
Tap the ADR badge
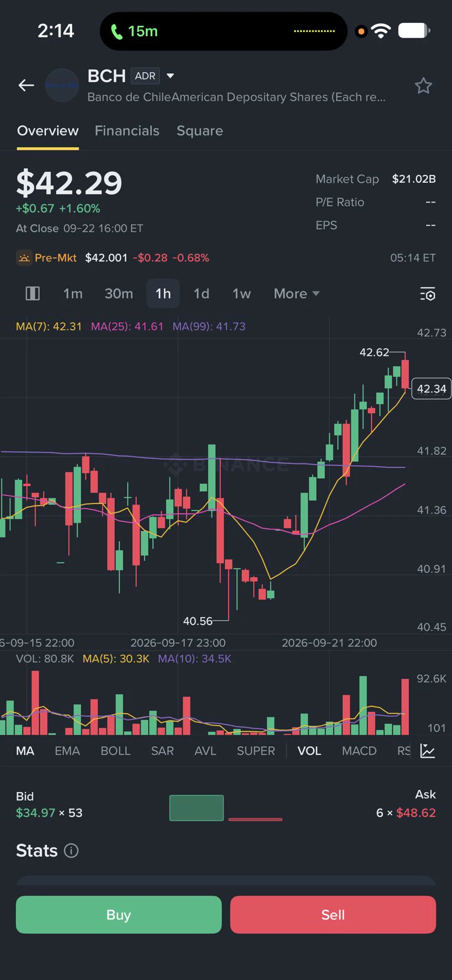(145, 76)
